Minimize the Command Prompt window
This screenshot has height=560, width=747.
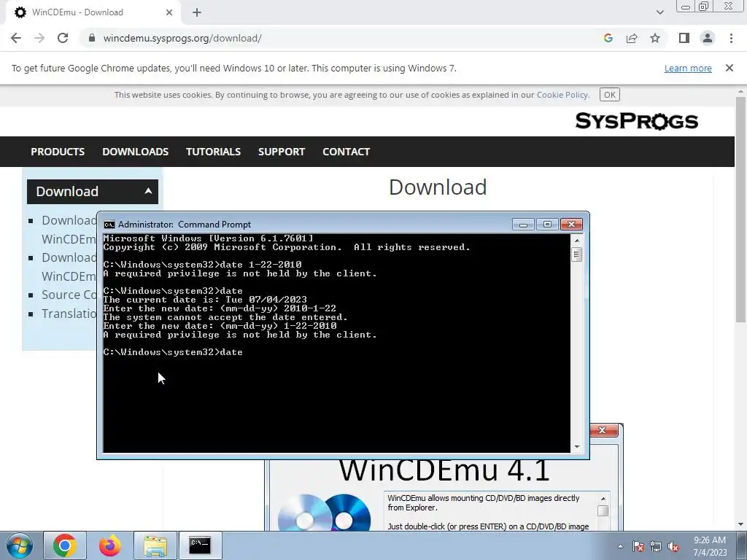click(x=523, y=225)
